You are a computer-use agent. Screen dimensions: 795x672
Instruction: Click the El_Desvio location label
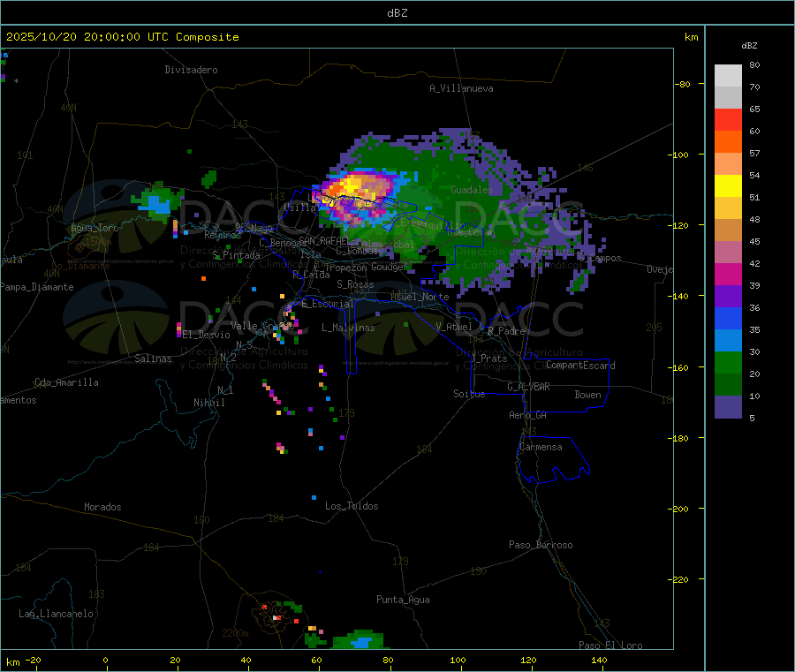point(207,335)
